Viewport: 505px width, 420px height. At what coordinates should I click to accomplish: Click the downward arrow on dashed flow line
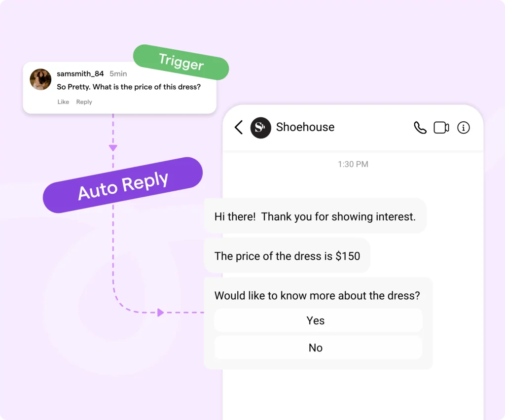113,148
